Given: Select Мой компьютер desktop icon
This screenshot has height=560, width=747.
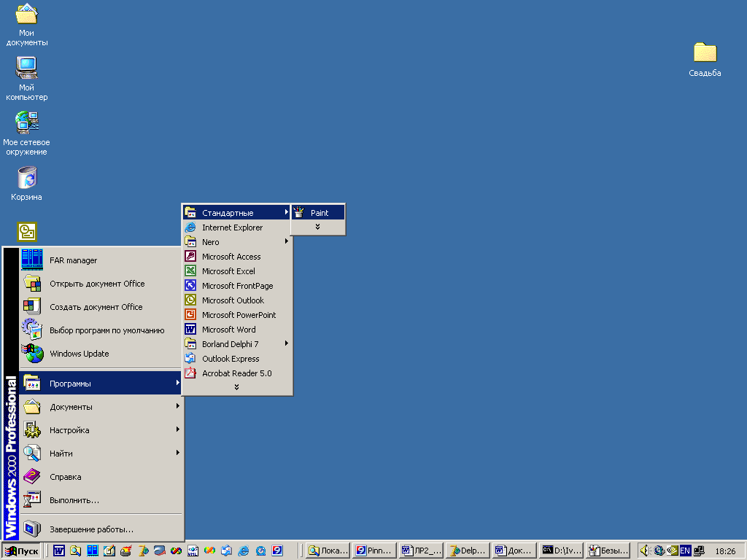Looking at the screenshot, I should point(27,79).
